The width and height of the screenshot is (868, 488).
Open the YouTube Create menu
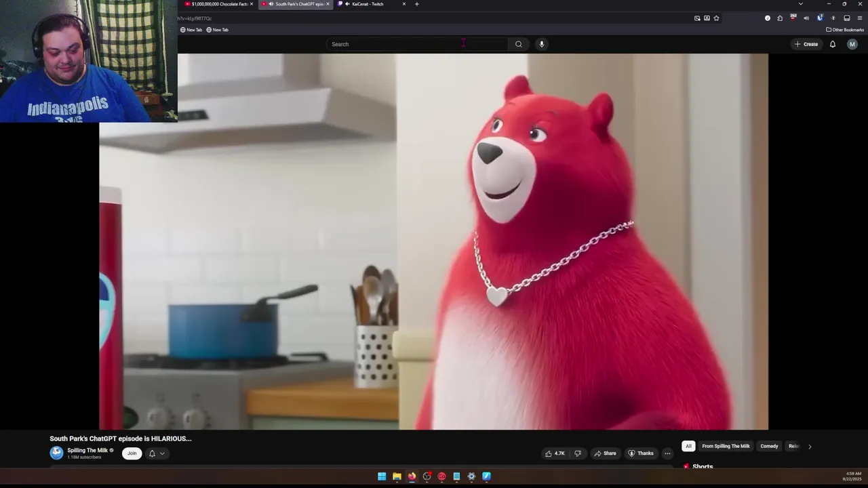click(x=806, y=44)
